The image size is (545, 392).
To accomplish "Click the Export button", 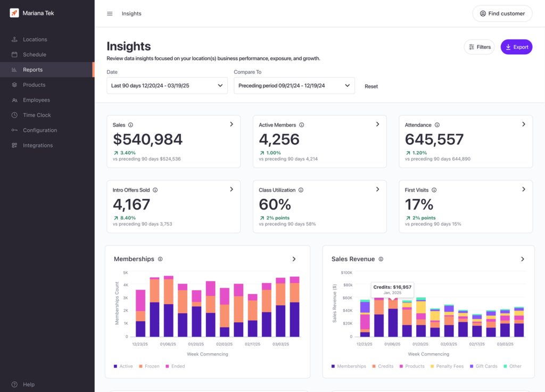I will coord(516,47).
